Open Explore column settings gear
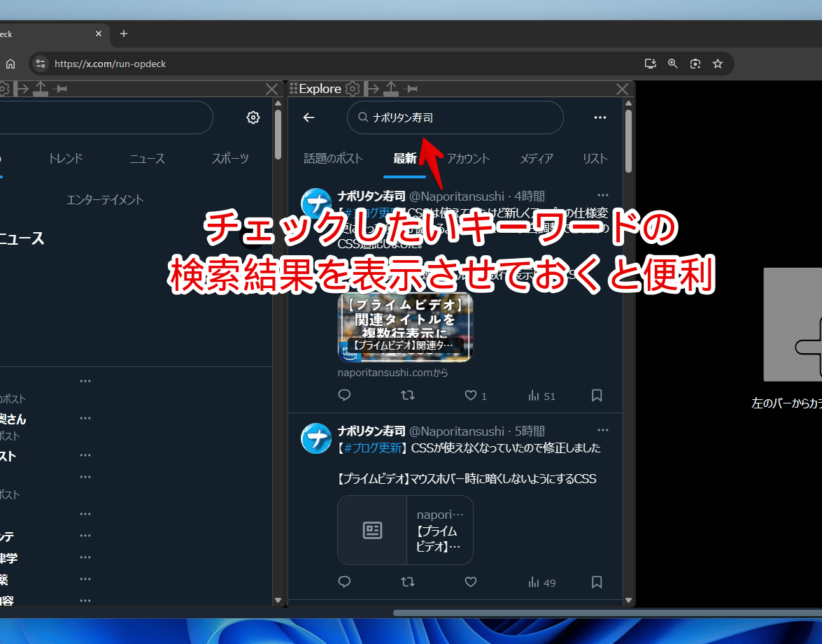 pos(353,89)
